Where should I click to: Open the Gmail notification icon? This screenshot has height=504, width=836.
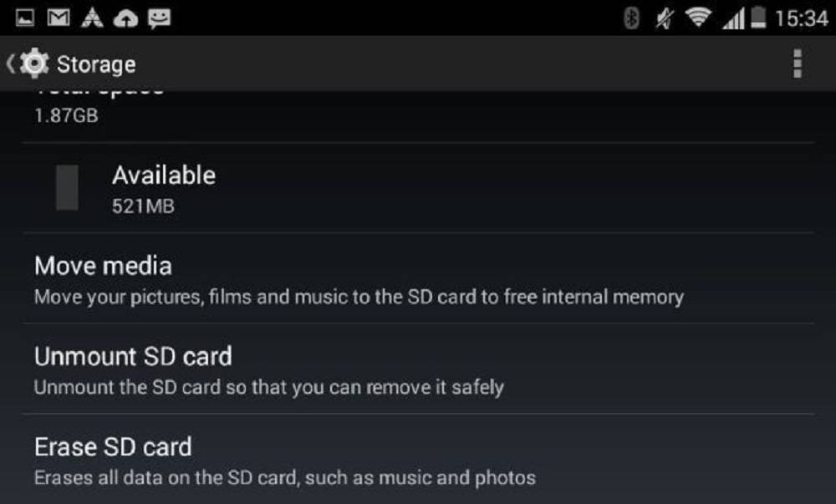tap(59, 18)
